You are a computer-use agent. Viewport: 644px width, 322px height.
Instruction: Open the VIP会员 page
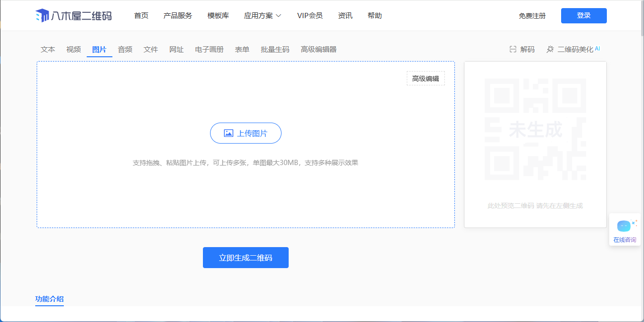point(310,16)
